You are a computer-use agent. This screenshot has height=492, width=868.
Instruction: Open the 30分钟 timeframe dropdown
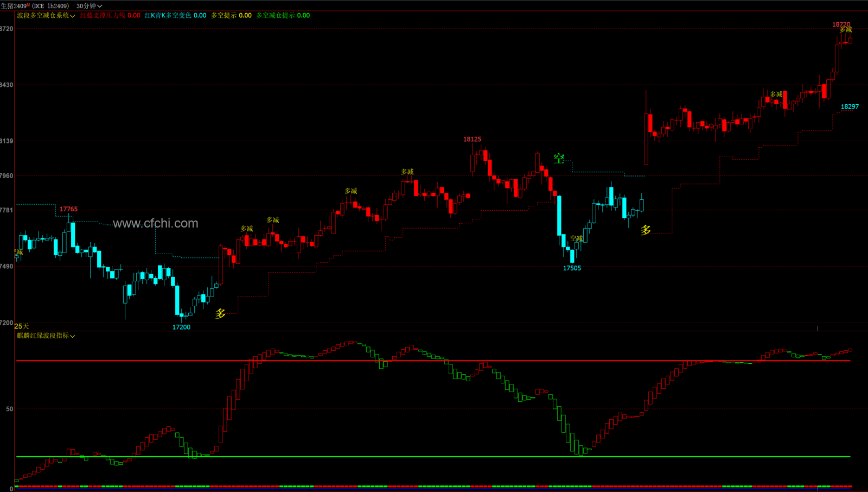89,6
